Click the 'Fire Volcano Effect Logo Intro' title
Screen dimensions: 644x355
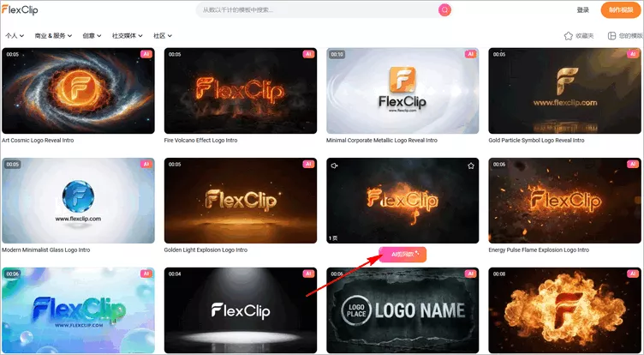(x=201, y=141)
